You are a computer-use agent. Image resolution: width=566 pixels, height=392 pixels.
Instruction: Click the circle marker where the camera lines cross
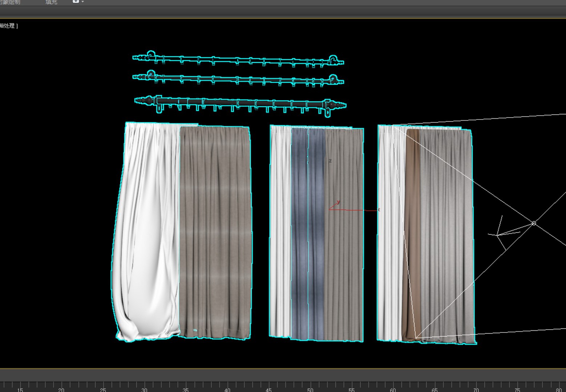(534, 223)
